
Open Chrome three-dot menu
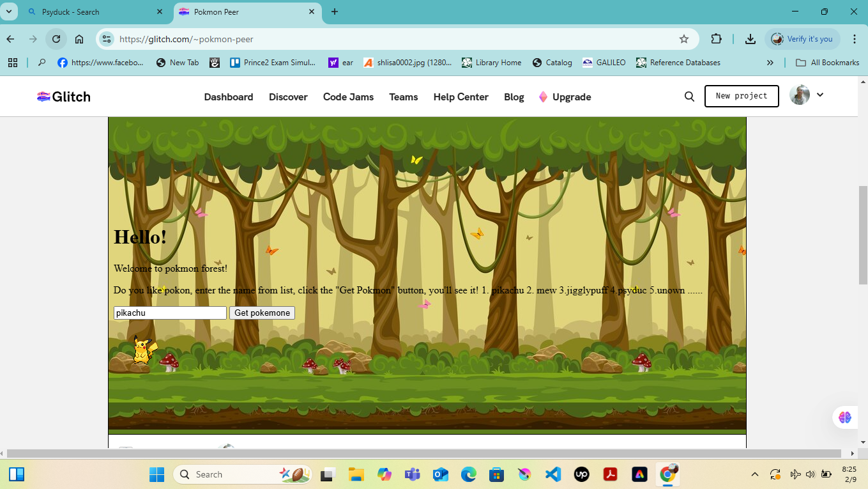855,39
